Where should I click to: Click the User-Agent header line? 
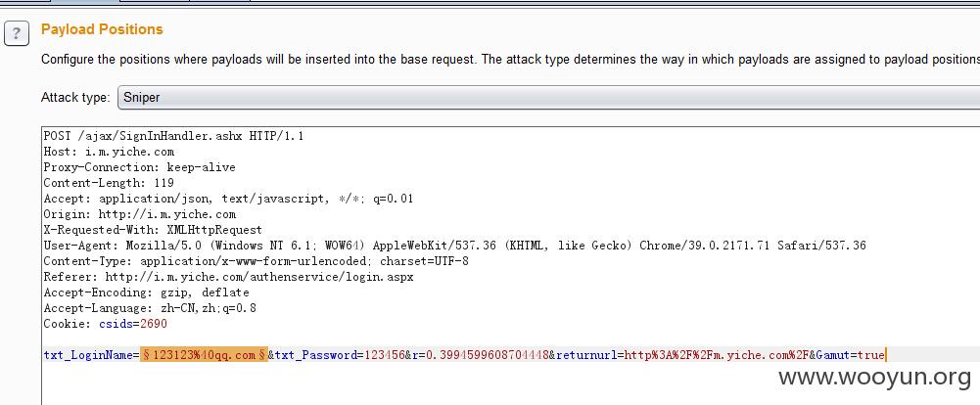(x=454, y=246)
